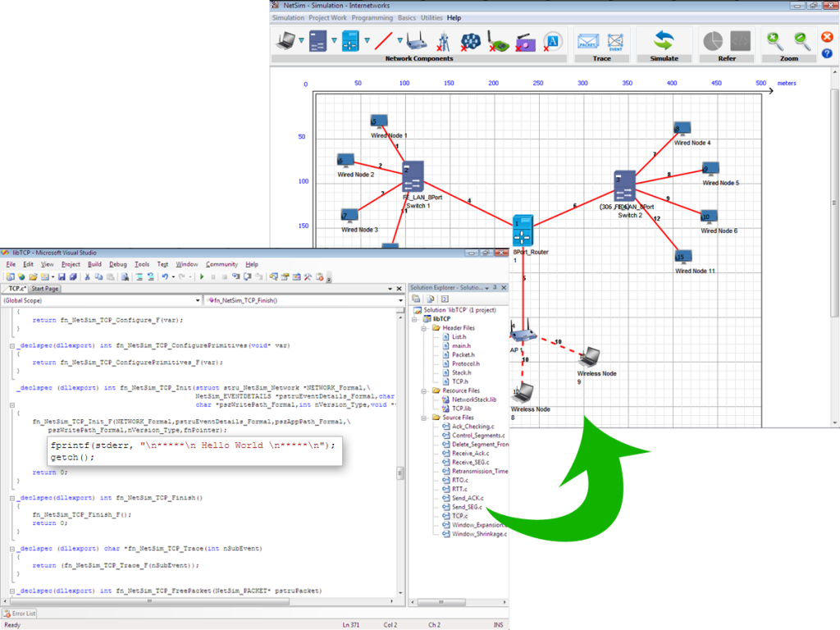Open the Global Scope combo box
The image size is (840, 630).
[x=102, y=300]
